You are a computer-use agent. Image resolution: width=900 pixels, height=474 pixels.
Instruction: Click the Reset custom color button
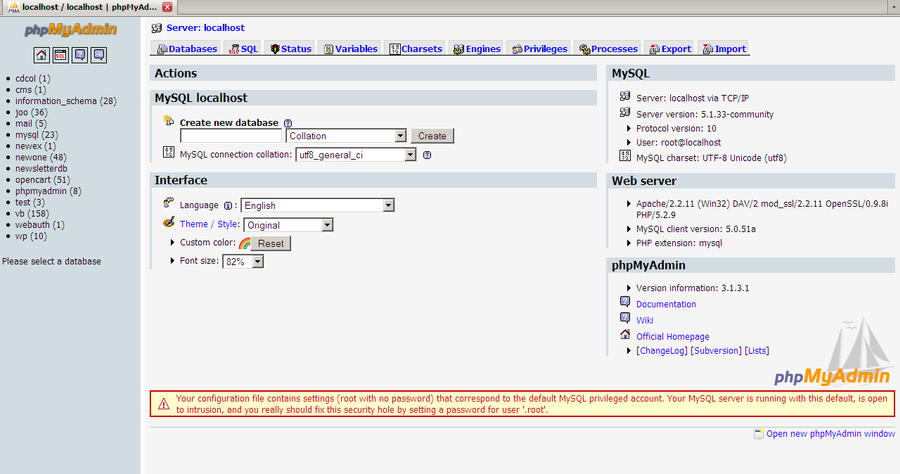point(271,243)
